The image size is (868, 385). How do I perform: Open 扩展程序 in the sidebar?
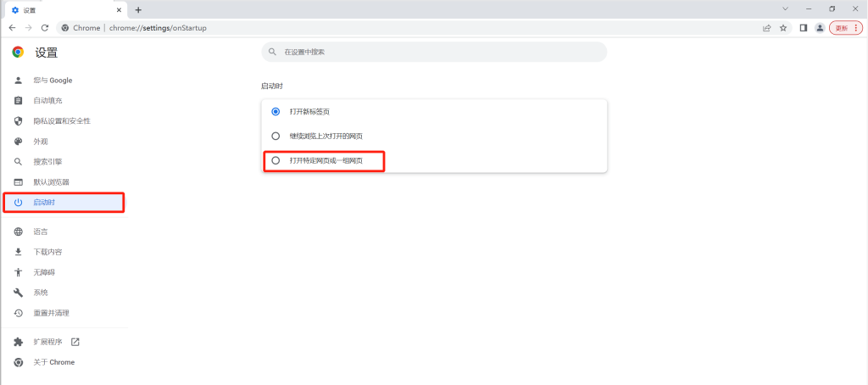click(47, 342)
